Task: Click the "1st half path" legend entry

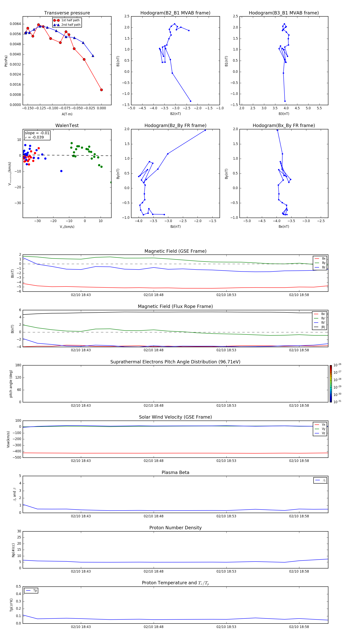Action: (x=67, y=20)
